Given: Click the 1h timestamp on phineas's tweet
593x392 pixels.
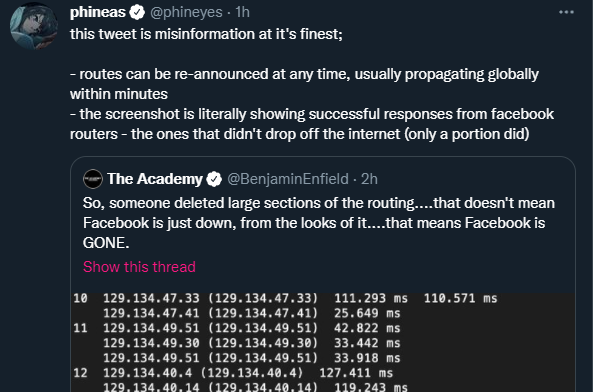Looking at the screenshot, I should coord(242,12).
